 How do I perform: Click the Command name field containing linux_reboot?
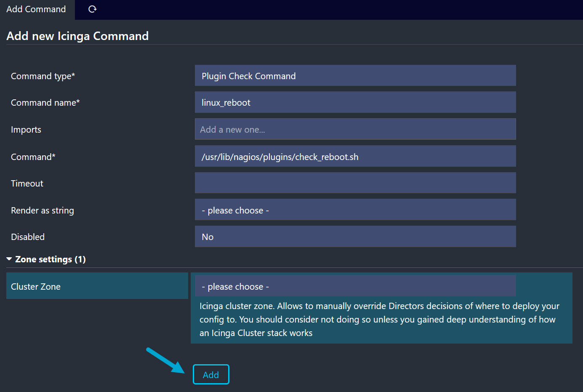coord(355,102)
